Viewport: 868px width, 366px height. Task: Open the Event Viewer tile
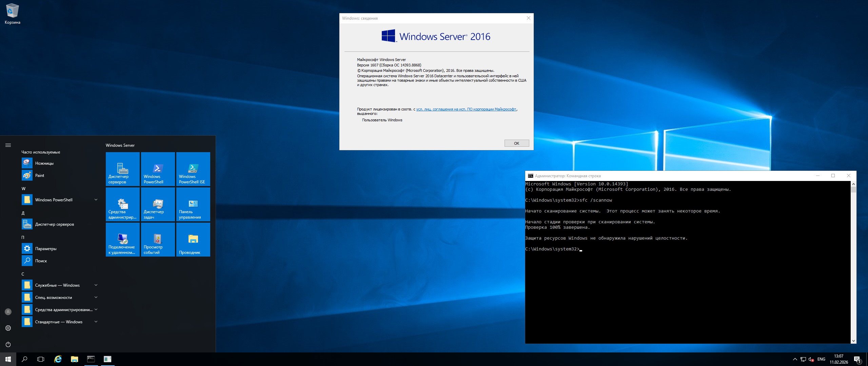click(158, 239)
